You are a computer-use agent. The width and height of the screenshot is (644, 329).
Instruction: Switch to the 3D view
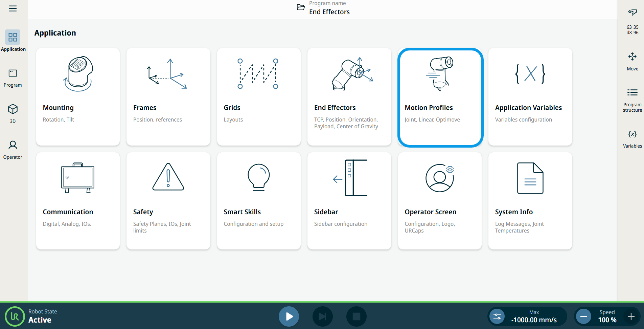pyautogui.click(x=13, y=114)
